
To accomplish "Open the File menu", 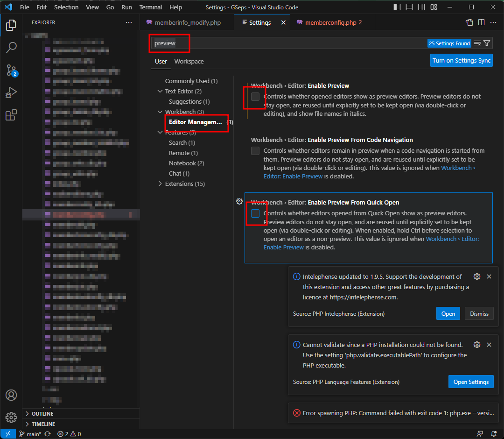I will pyautogui.click(x=24, y=7).
